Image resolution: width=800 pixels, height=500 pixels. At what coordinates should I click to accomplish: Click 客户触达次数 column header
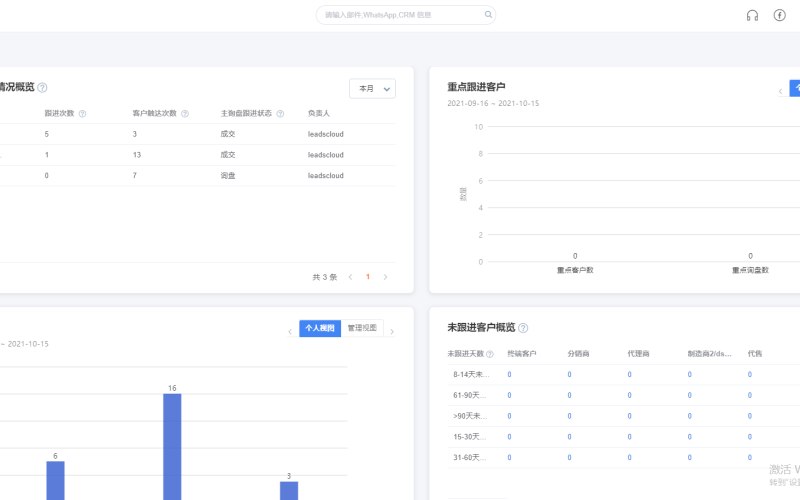coord(155,113)
